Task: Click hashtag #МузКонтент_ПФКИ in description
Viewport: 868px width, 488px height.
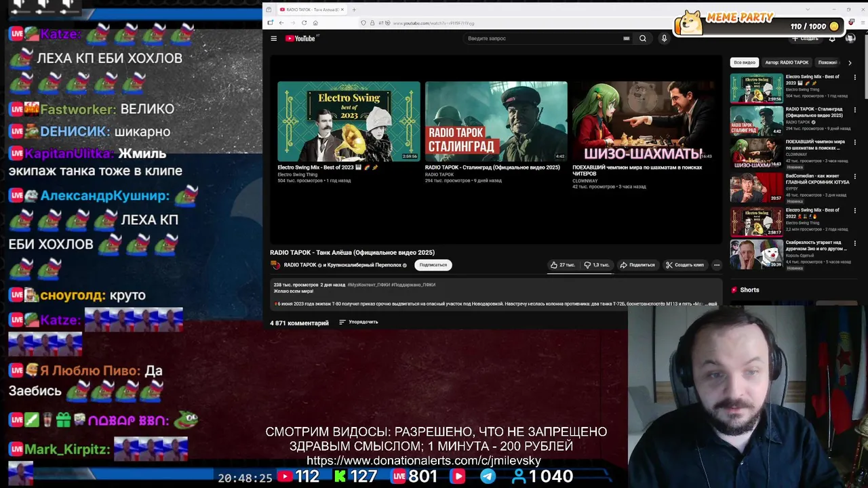Action: pos(369,285)
